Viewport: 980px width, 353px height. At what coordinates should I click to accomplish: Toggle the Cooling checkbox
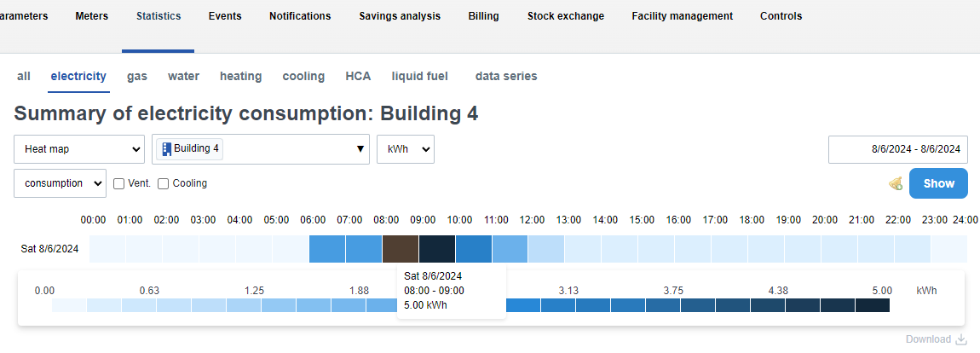(x=164, y=183)
